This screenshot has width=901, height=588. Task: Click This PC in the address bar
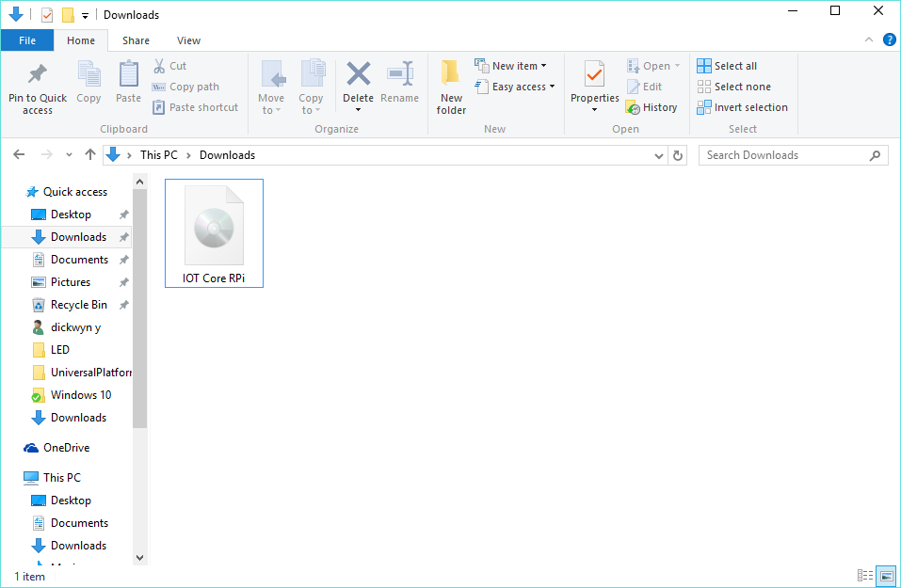tap(158, 155)
